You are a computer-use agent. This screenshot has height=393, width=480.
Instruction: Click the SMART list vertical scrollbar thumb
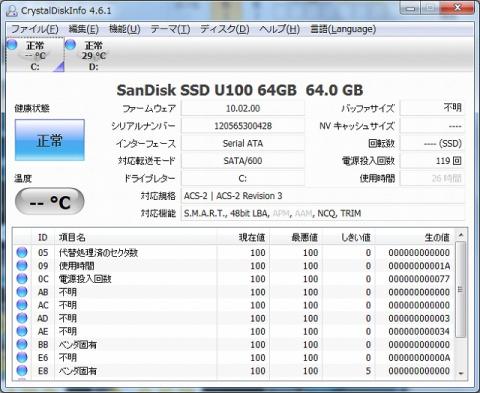(461, 290)
